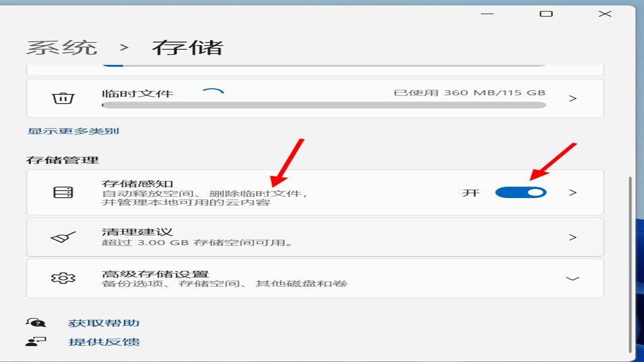
Task: Minimize the Settings window
Action: tap(487, 14)
